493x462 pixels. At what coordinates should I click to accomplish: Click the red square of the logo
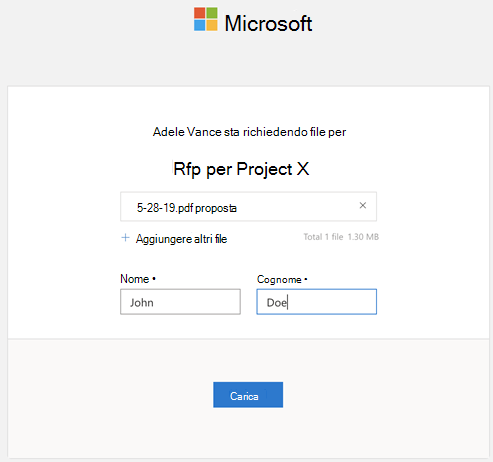tap(199, 13)
